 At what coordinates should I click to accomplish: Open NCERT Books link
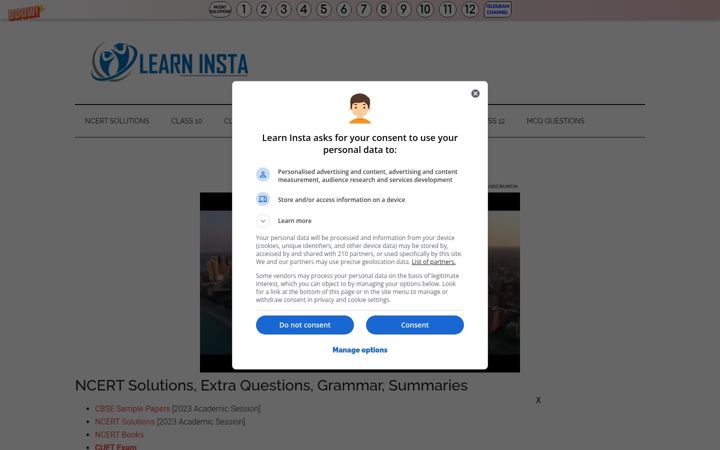[x=119, y=434]
